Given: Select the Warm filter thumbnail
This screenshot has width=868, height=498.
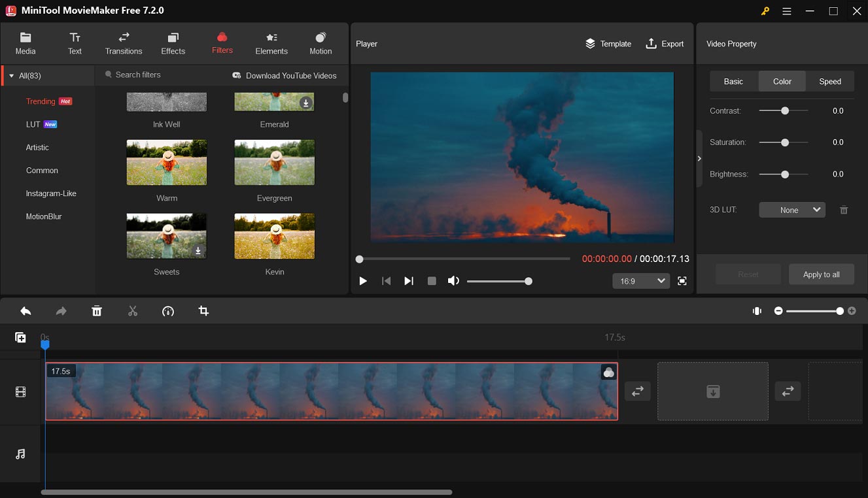Looking at the screenshot, I should [x=167, y=162].
